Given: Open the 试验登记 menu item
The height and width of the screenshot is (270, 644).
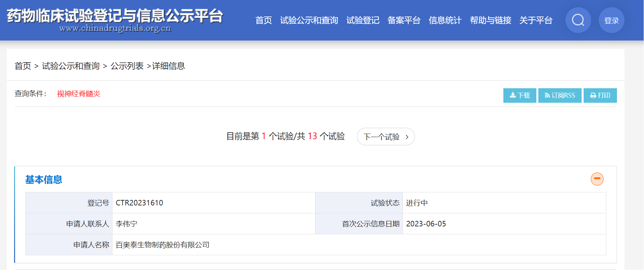Looking at the screenshot, I should (x=362, y=21).
